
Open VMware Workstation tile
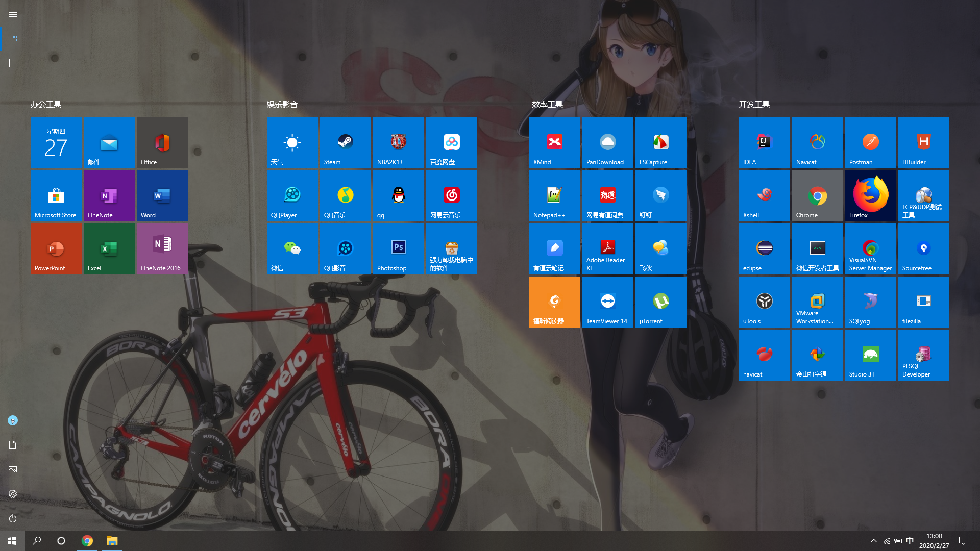[x=817, y=302]
